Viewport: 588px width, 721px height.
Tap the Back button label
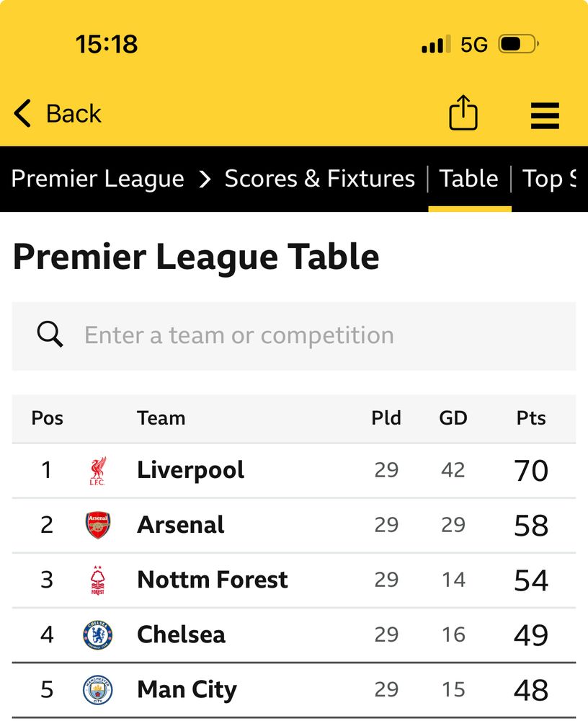(x=73, y=114)
